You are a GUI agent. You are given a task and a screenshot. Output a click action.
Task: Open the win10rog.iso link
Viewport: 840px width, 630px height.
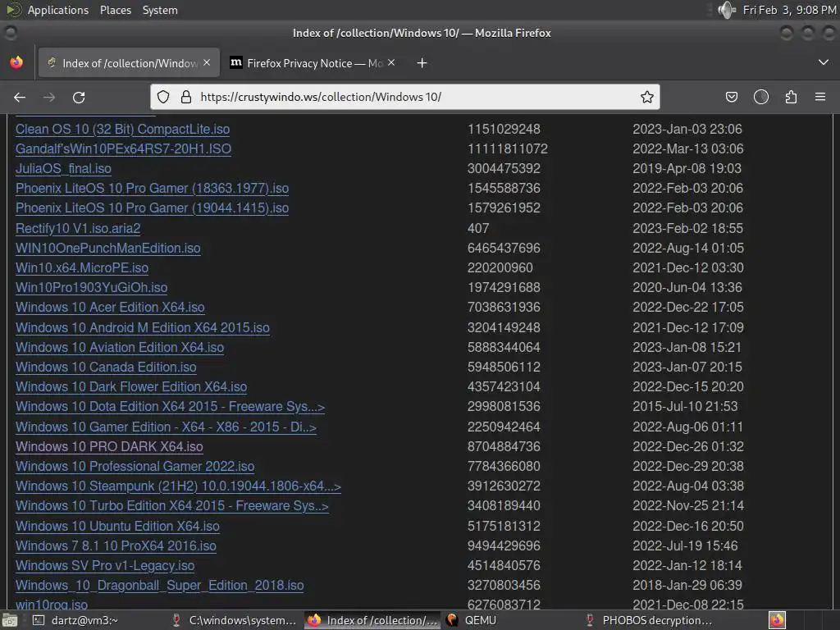tap(52, 605)
